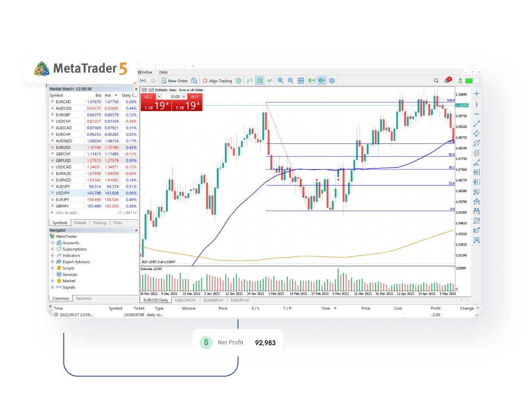532x395 pixels.
Task: Click the volume field showing 10.00
Action: pyautogui.click(x=172, y=97)
